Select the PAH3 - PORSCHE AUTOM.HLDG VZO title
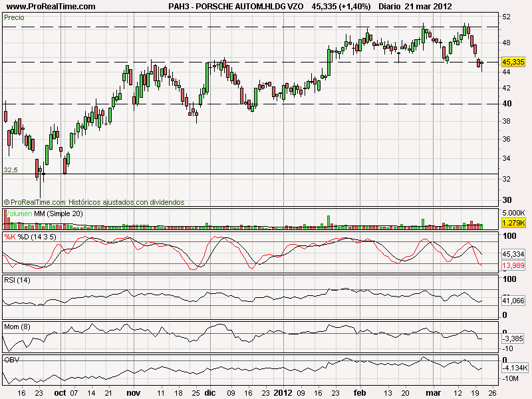This screenshot has width=532, height=399. [x=236, y=6]
